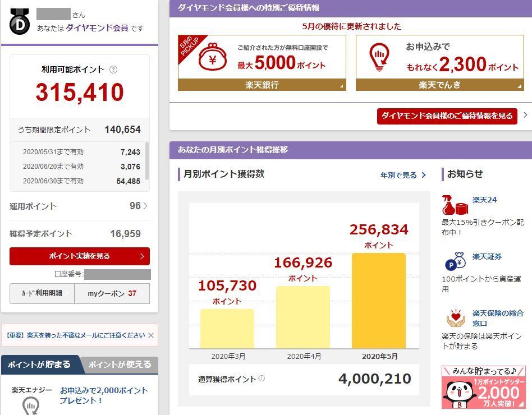
Task: Open the 楽天でんき 2,300 point banner
Action: pos(440,63)
